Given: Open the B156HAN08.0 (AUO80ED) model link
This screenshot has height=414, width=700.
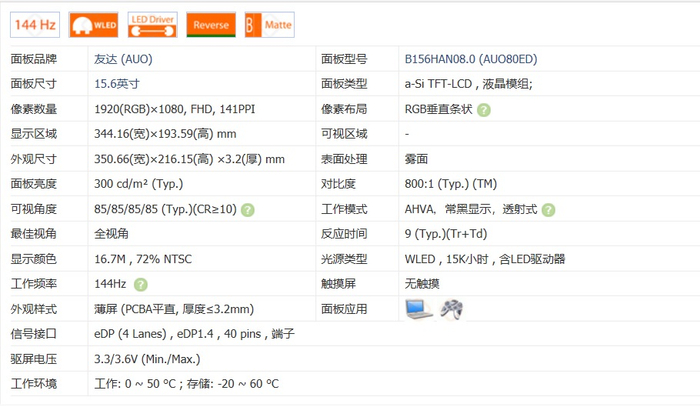Looking at the screenshot, I should pyautogui.click(x=471, y=59).
